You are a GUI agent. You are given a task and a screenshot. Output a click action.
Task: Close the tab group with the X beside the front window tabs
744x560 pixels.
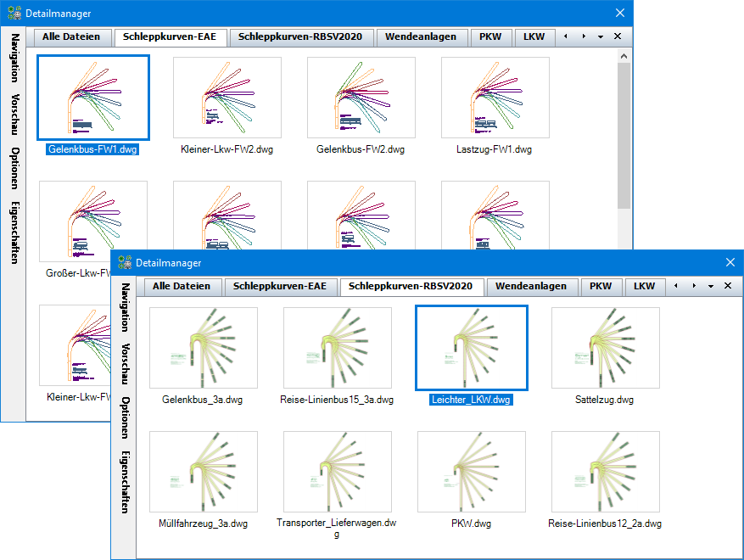(728, 287)
